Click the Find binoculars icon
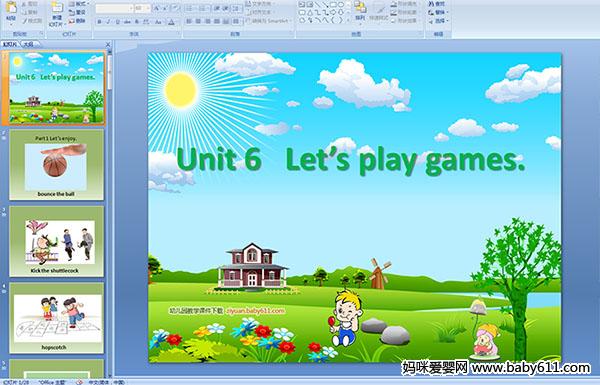600x385 pixels. (432, 3)
